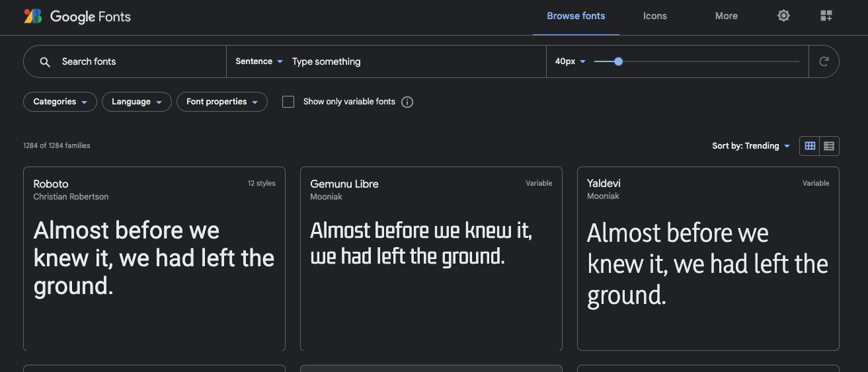Click the Google Fonts logo icon
The width and height of the screenshot is (868, 372).
[33, 17]
